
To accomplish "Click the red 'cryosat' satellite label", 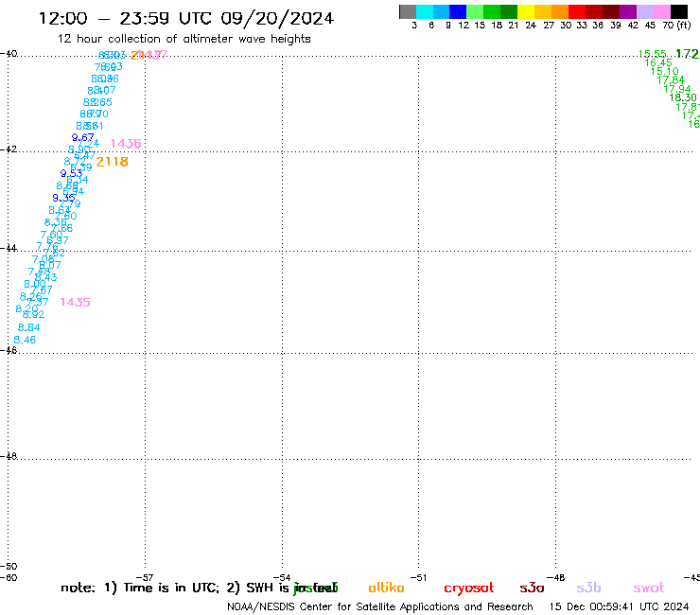I will pos(469,588).
